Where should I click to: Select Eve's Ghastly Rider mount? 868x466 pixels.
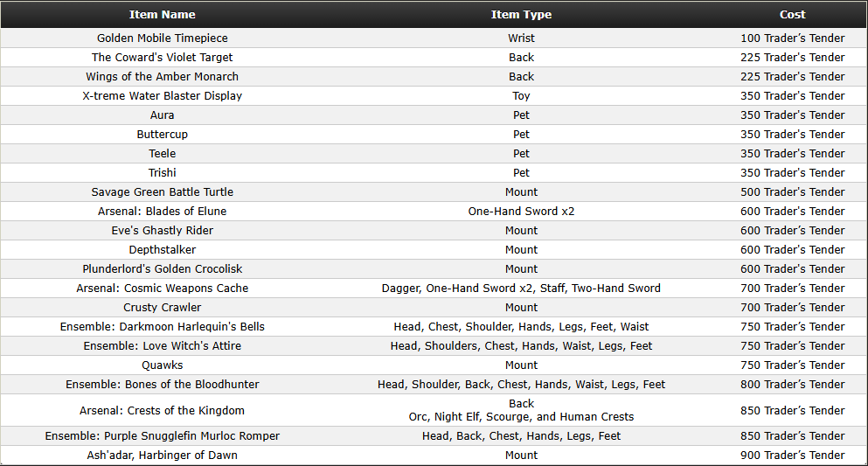coord(163,231)
